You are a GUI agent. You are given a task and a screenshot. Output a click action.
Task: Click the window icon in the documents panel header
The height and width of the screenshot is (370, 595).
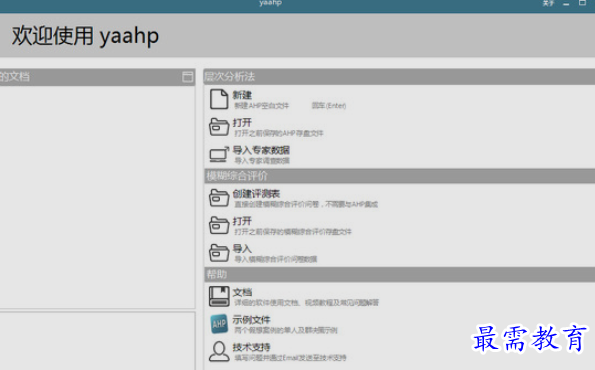click(187, 77)
